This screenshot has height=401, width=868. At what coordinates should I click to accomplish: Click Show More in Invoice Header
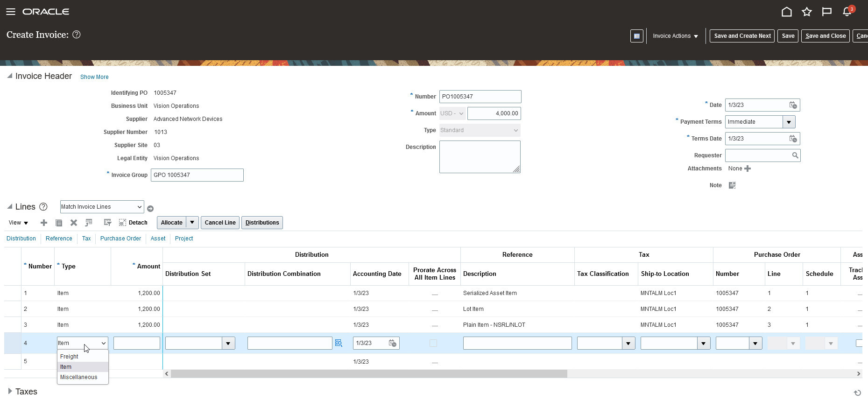[94, 77]
